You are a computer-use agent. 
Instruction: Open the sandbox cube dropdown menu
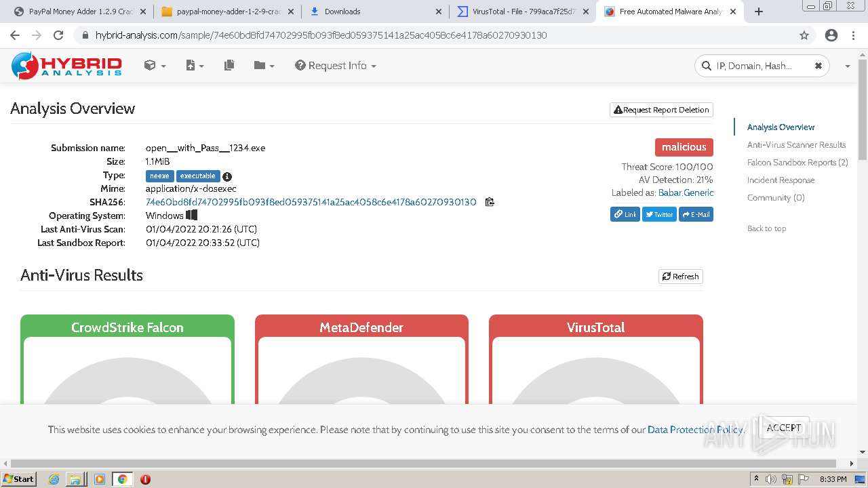tap(155, 66)
